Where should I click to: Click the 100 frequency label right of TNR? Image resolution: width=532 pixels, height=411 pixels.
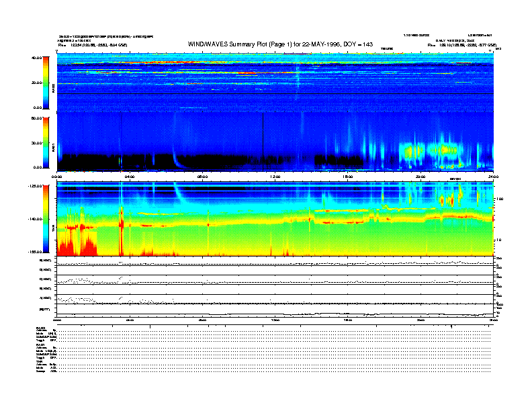pos(499,199)
